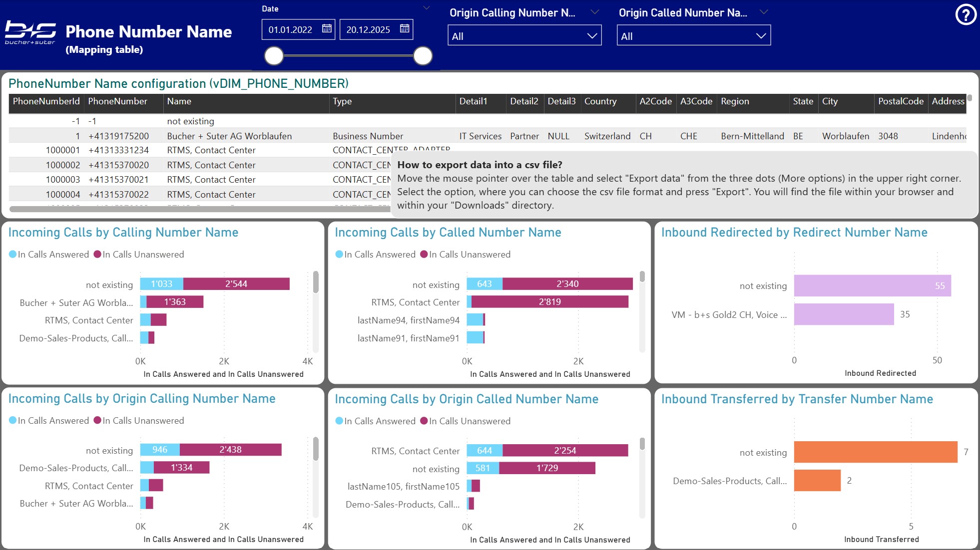Toggle In Calls Answered legend in Calling Number chart
Image resolution: width=980 pixels, height=550 pixels.
(x=49, y=255)
